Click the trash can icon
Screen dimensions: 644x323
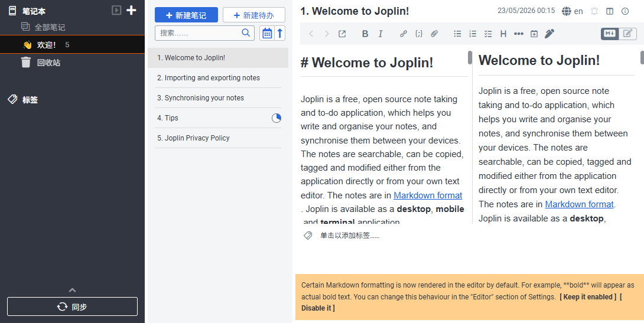[26, 63]
